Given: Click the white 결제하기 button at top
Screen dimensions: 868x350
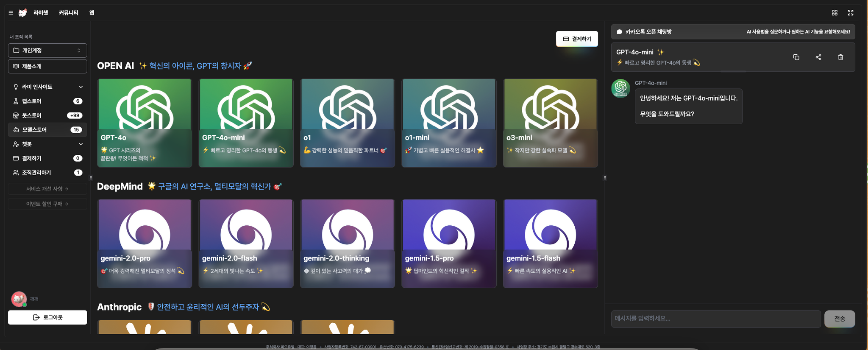Looking at the screenshot, I should point(577,39).
